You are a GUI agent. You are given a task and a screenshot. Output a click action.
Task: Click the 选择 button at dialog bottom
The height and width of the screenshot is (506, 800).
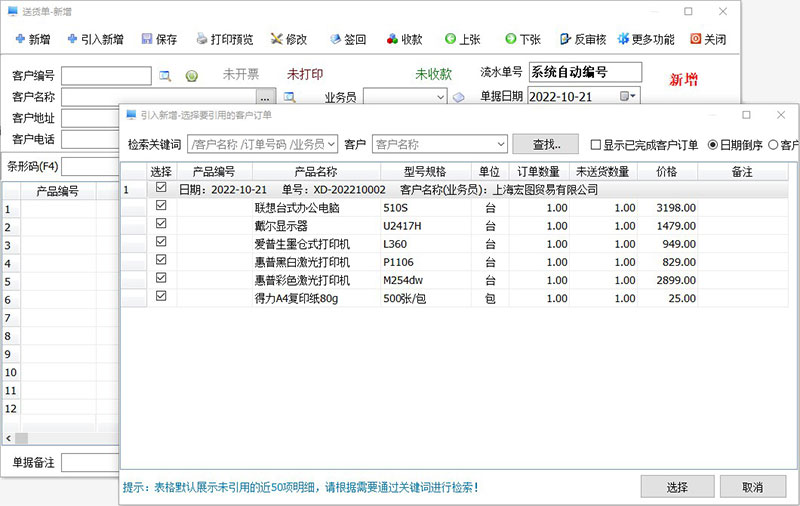click(677, 487)
